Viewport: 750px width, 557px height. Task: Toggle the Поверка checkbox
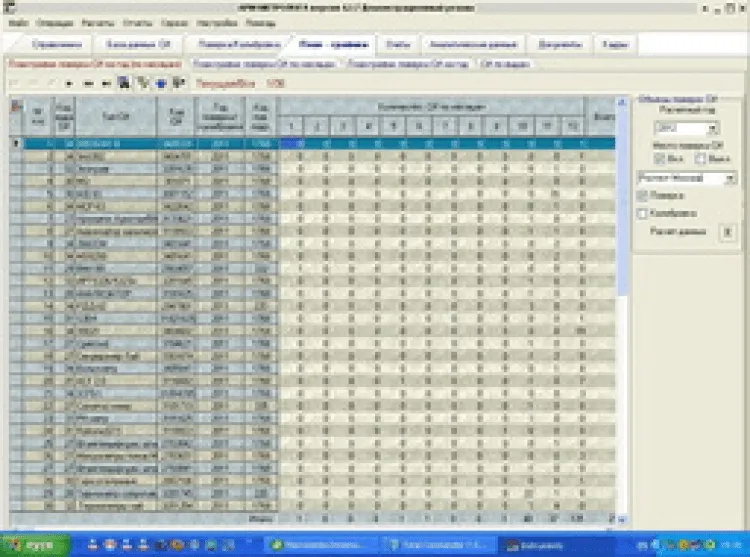[x=642, y=196]
